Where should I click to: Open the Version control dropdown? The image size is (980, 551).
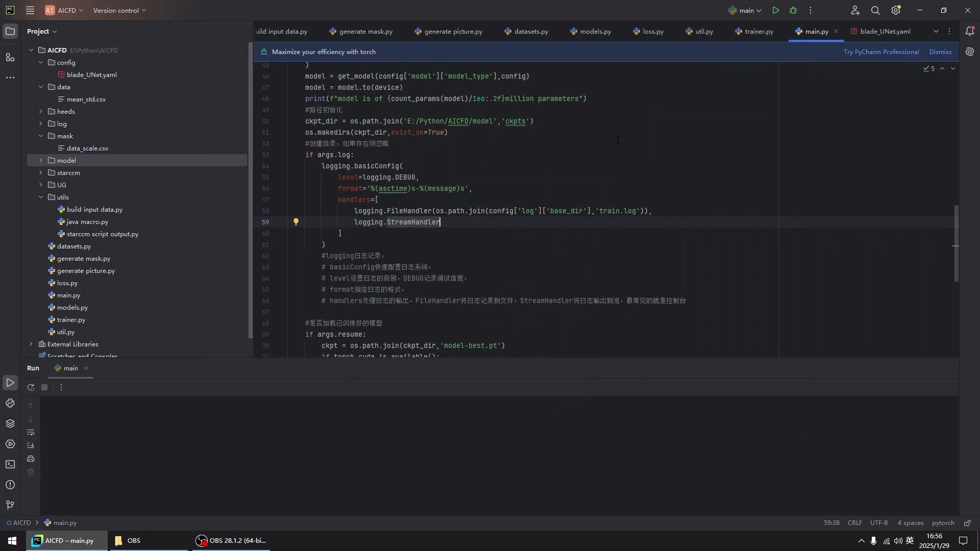coord(119,10)
